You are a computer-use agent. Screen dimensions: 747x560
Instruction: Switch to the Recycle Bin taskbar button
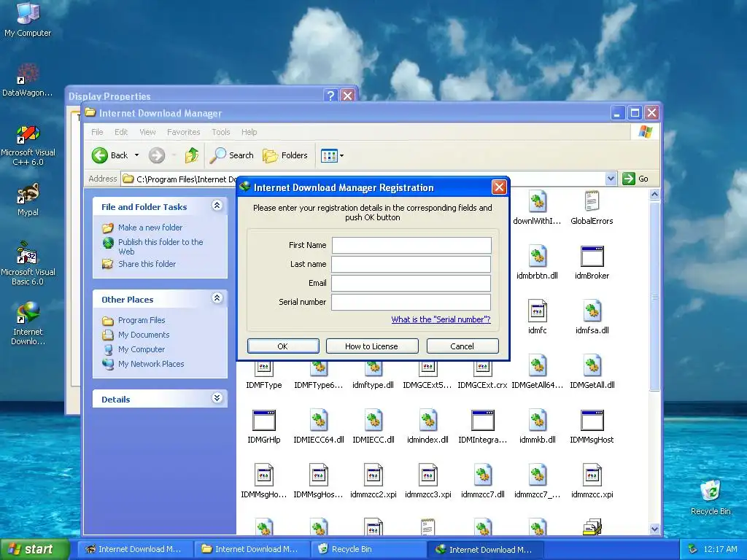368,549
